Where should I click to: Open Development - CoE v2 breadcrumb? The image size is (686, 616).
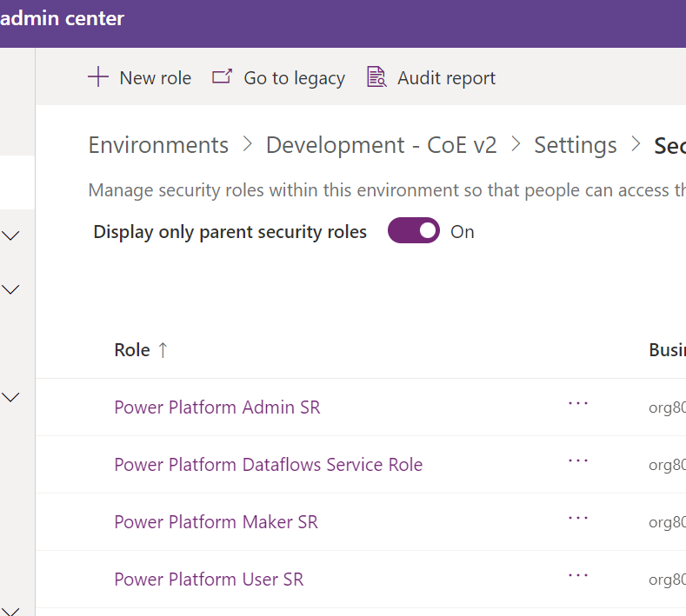coord(381,145)
